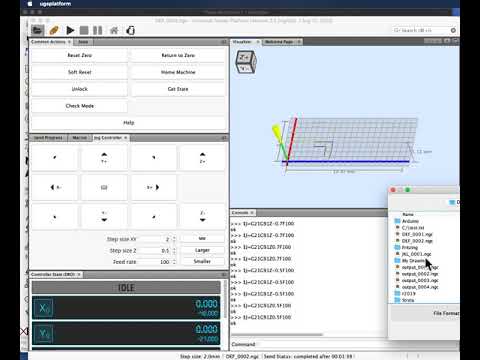Click Return to Zero
Image resolution: width=480 pixels, height=360 pixels.
coord(178,55)
